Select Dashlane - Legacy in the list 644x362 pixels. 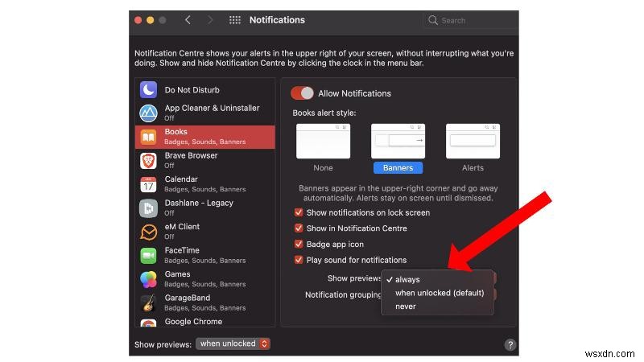205,208
